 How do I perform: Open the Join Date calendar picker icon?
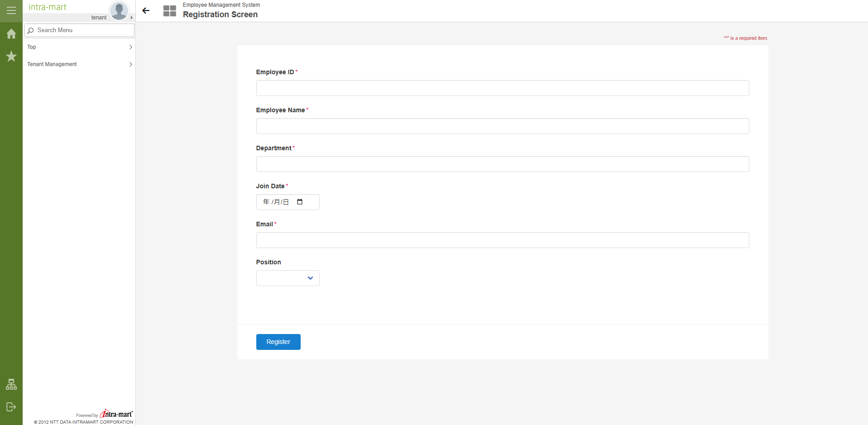[300, 202]
